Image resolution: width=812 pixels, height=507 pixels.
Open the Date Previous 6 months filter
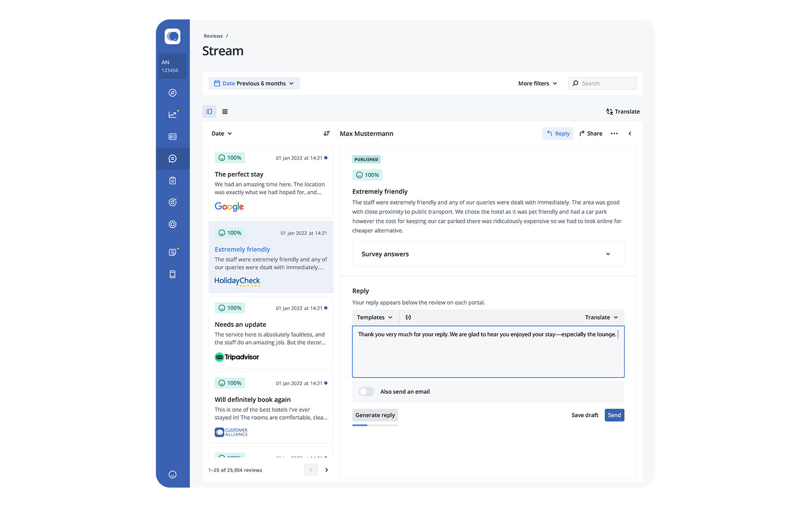click(x=254, y=84)
